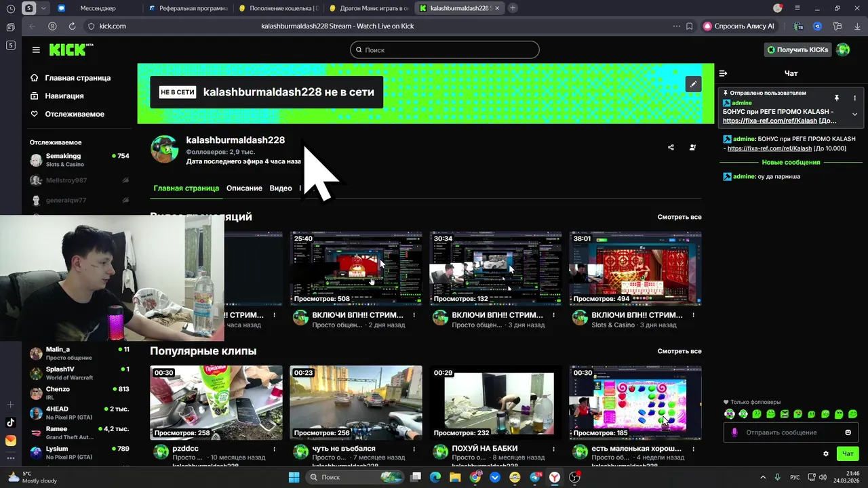Open Chenzo channel in sidebar
This screenshot has width=868, height=488.
coord(79,393)
